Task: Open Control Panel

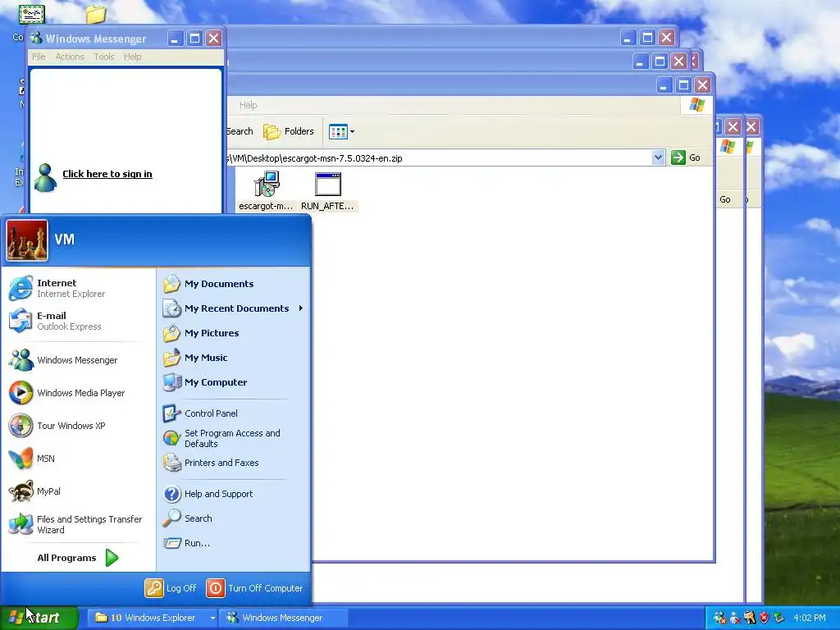Action: [x=234, y=413]
